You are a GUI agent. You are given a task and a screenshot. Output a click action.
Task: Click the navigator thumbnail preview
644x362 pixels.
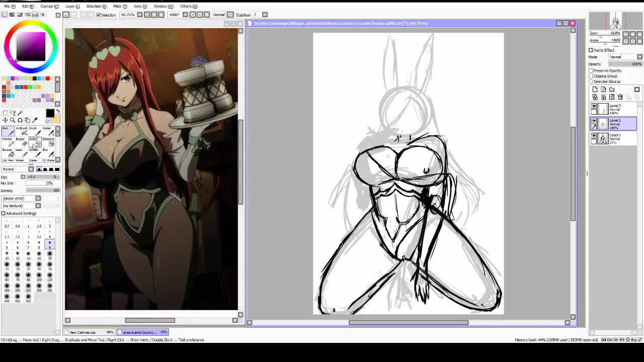point(616,21)
